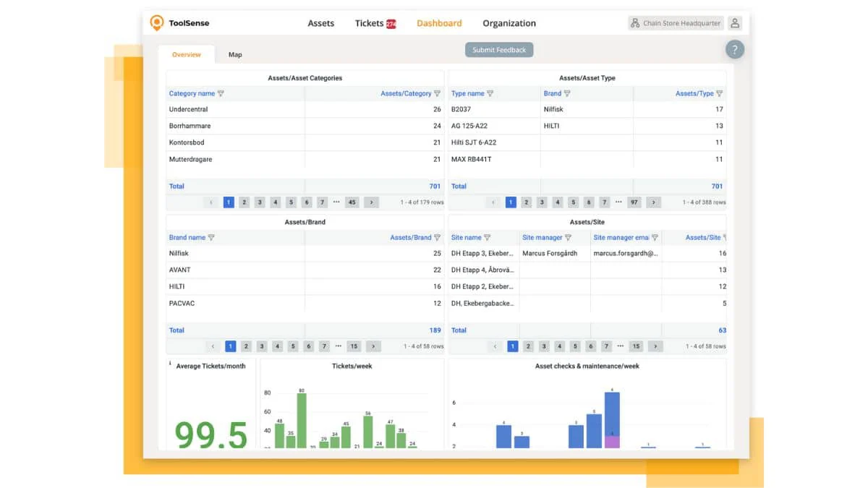The height and width of the screenshot is (488, 868).
Task: Jump to page 45 in Asset Categories
Action: [x=352, y=202]
